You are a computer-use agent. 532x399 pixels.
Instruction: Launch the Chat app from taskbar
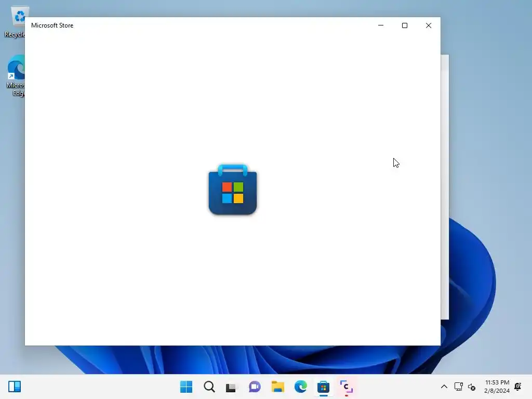point(255,387)
